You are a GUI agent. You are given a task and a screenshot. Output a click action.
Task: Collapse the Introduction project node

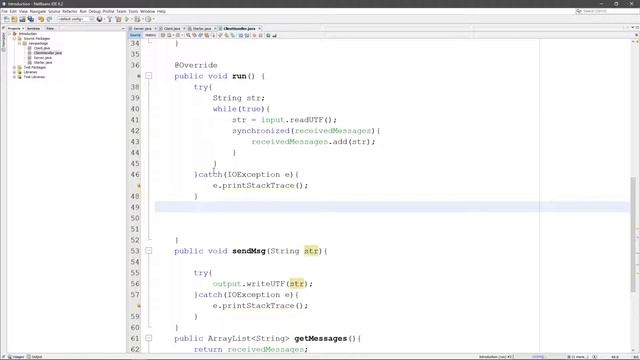point(9,33)
